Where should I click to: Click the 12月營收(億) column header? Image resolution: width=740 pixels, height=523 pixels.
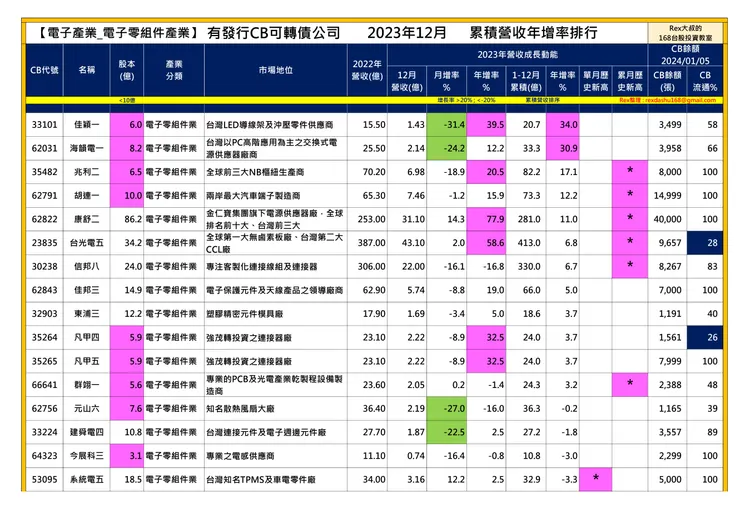point(407,81)
